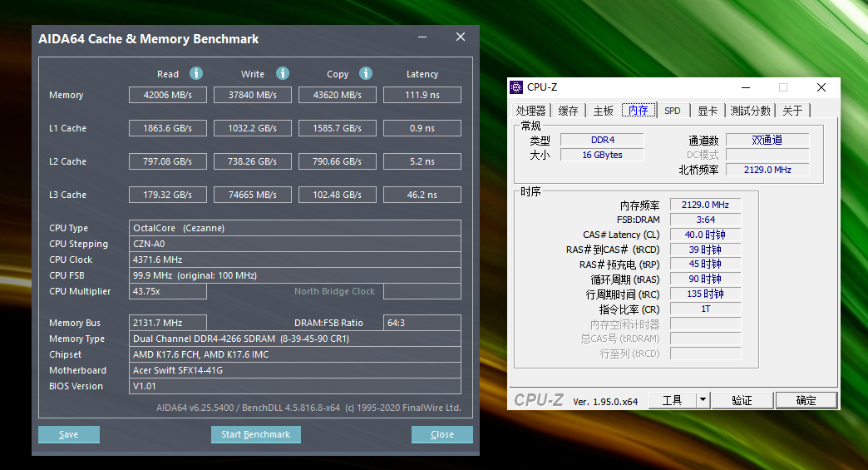Switch to the 测試分數 tab
868x470 pixels.
750,111
